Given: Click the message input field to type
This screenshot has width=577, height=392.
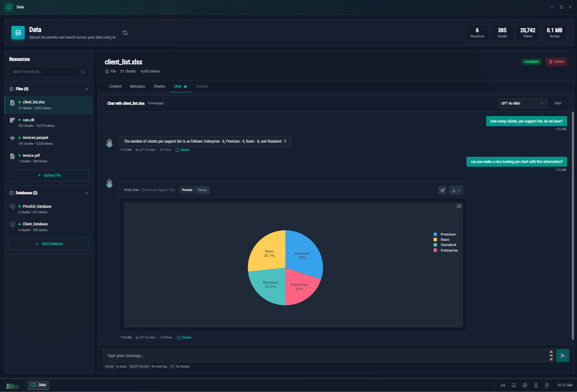Looking at the screenshot, I should click(309, 355).
